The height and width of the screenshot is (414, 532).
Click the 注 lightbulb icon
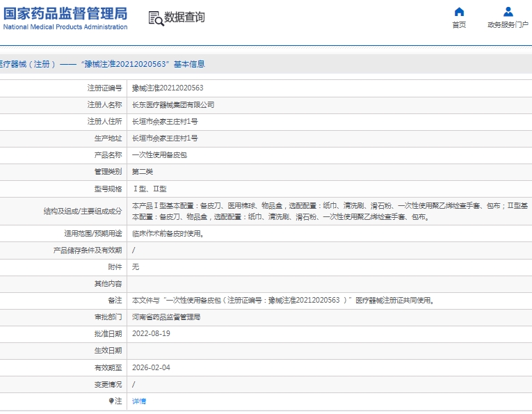point(111,401)
